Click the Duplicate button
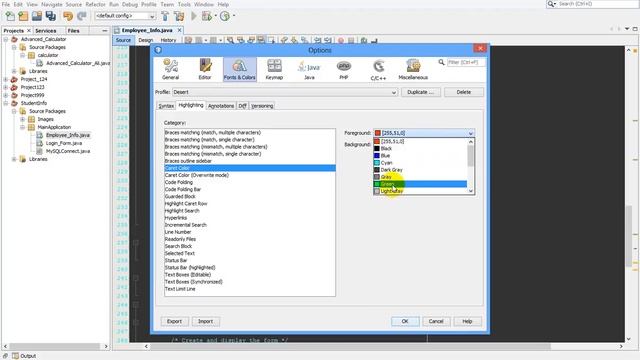Image resolution: width=640 pixels, height=360 pixels. (421, 92)
